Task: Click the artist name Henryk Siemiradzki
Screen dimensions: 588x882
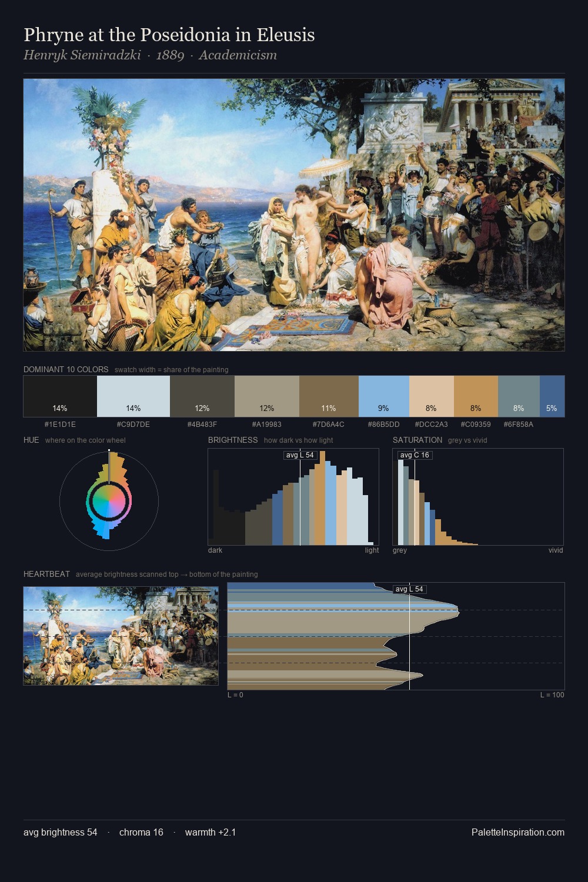Action: point(82,55)
